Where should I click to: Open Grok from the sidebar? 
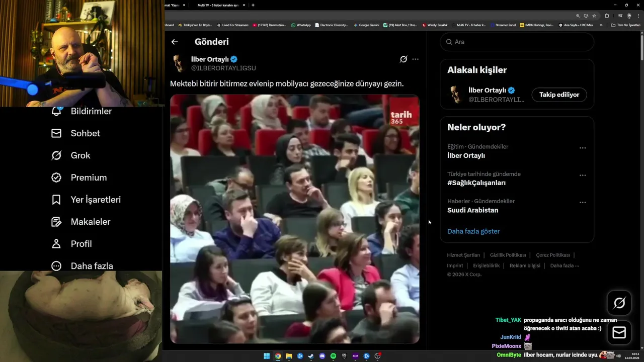(x=71, y=155)
